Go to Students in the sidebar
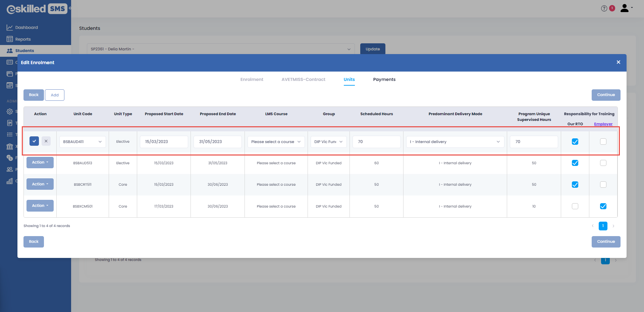The width and height of the screenshot is (644, 312). click(24, 51)
